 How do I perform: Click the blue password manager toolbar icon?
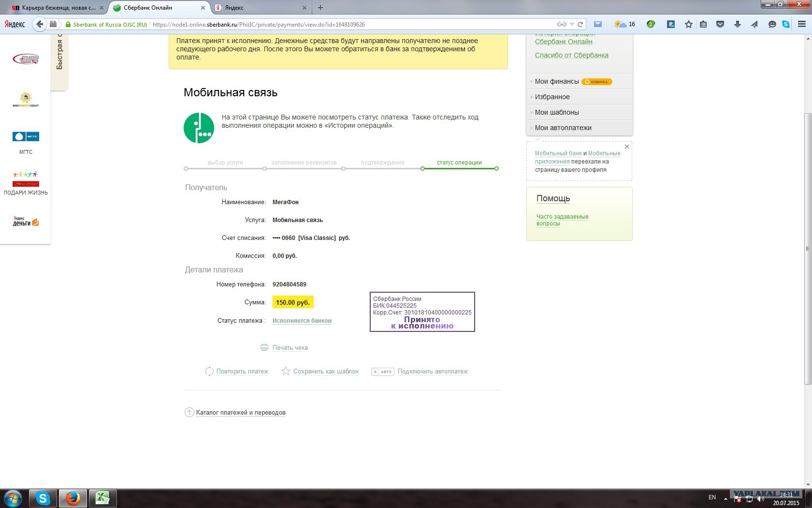tap(671, 24)
